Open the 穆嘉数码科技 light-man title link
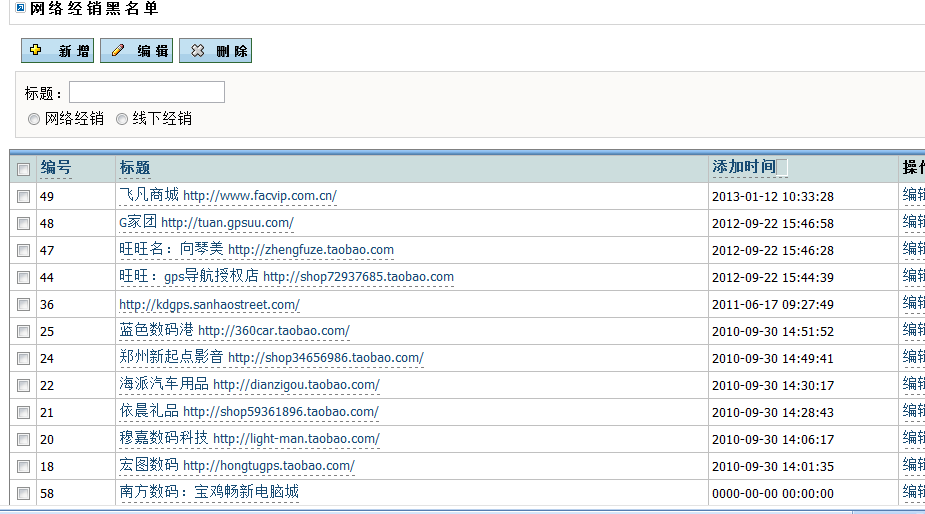 [x=250, y=438]
